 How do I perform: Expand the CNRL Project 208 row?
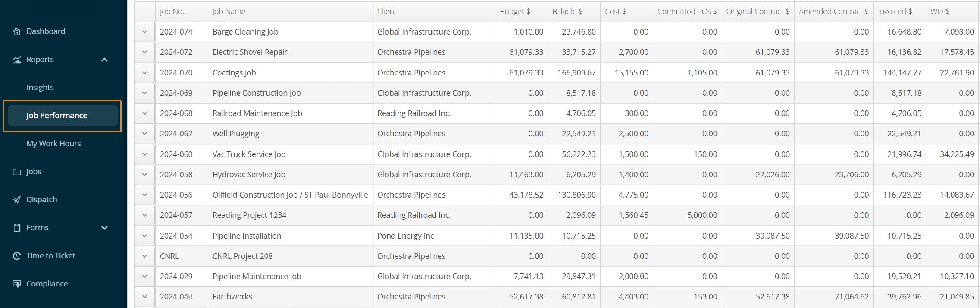pyautogui.click(x=144, y=256)
